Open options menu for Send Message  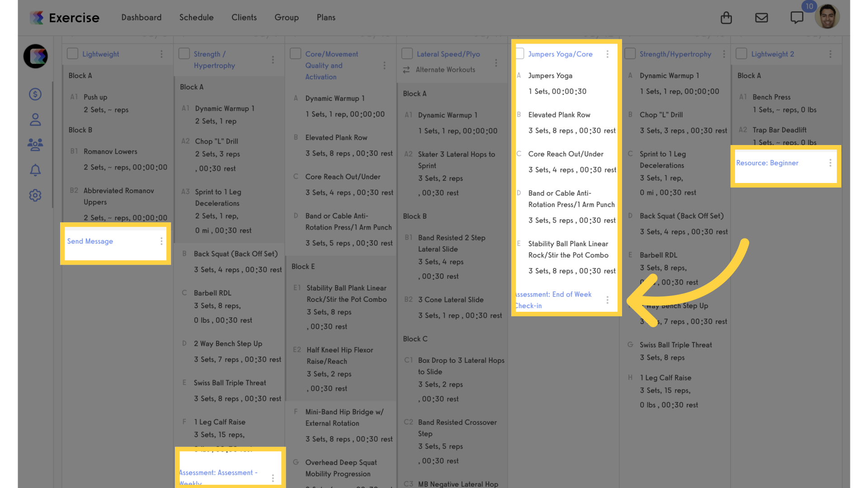point(161,241)
